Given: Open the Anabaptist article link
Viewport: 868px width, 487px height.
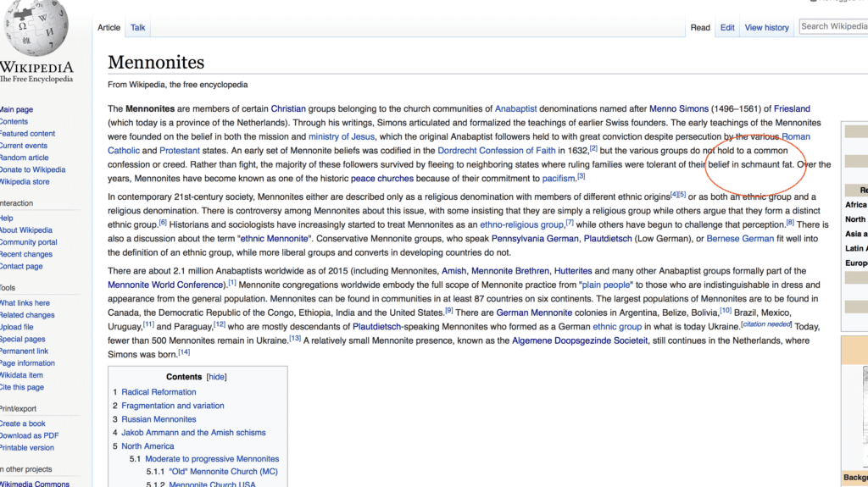Looking at the screenshot, I should pos(515,109).
